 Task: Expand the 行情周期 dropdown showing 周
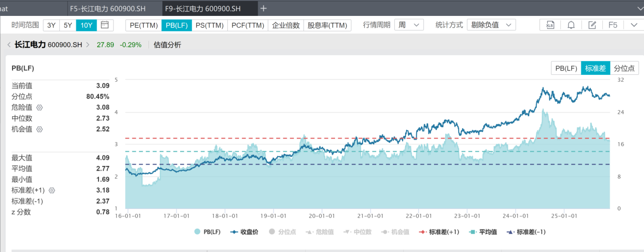[409, 25]
